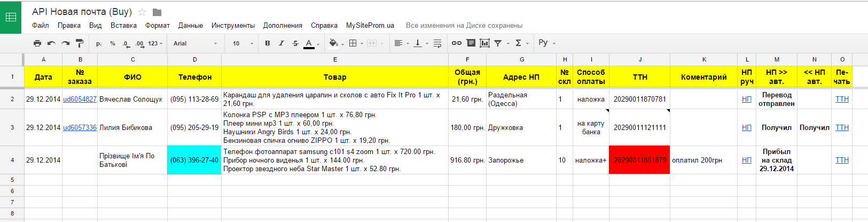Viewport: 868px width, 222px height.
Task: Click the document title API Новая почта (Buy)
Action: point(82,12)
